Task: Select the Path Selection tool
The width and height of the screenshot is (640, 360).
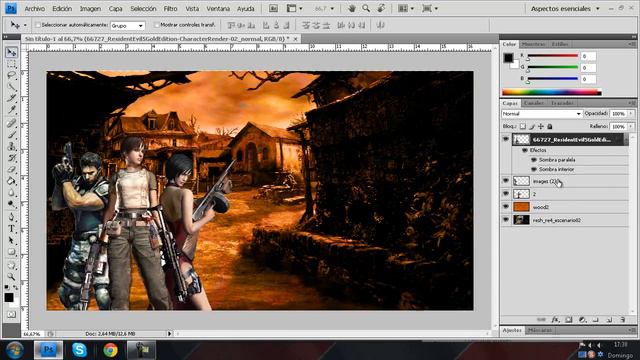Action: (x=11, y=240)
